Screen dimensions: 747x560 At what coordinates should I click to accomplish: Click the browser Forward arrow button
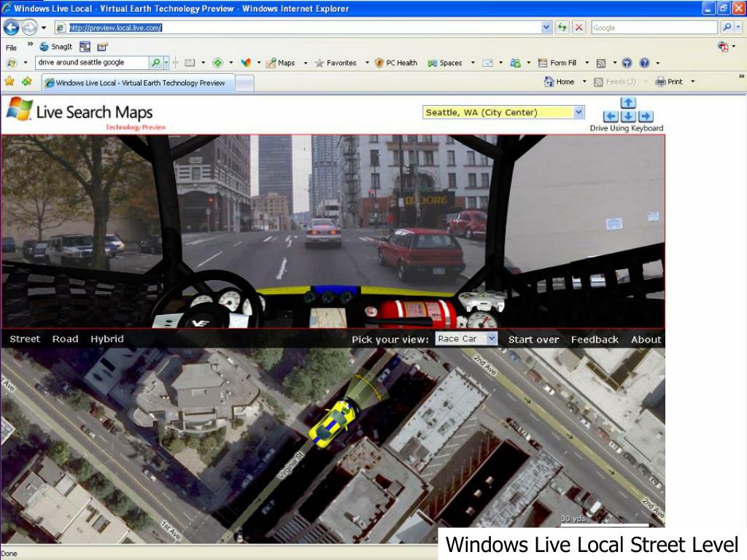tap(29, 28)
